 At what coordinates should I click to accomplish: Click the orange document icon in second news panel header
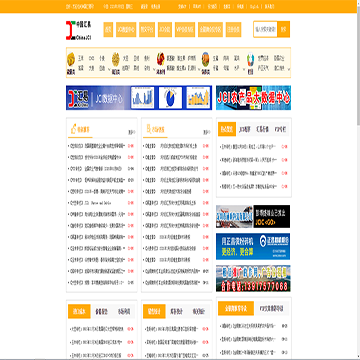coord(148,129)
